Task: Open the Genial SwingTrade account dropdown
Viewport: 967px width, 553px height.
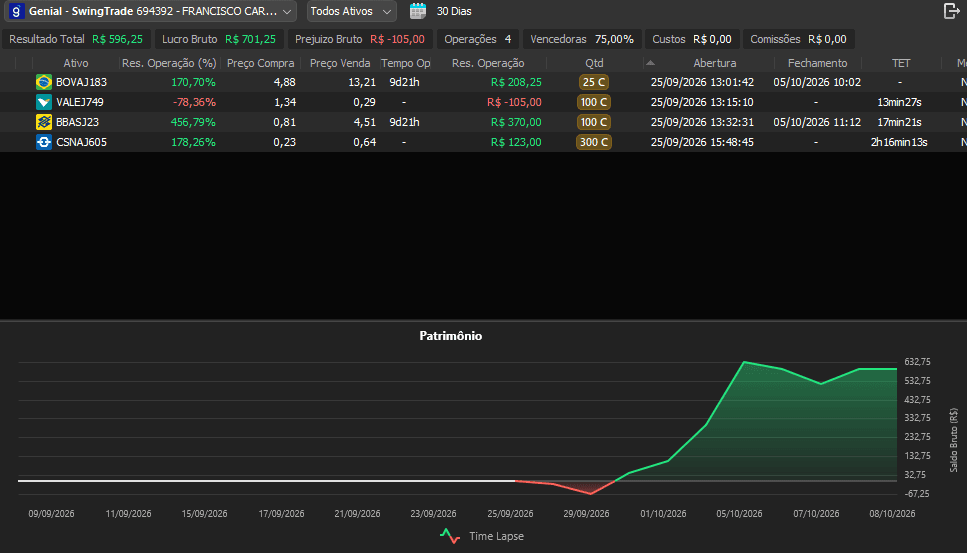Action: tap(152, 11)
